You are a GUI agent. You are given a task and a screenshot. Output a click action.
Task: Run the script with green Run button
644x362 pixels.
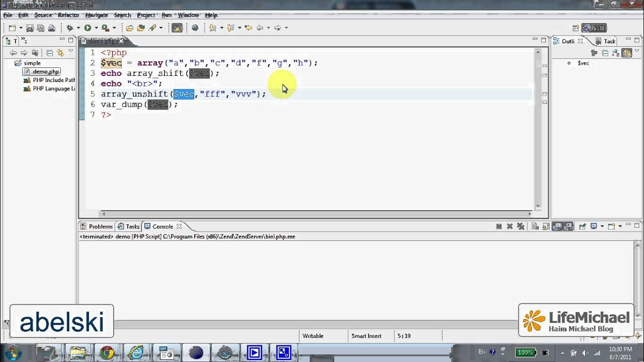click(x=88, y=28)
